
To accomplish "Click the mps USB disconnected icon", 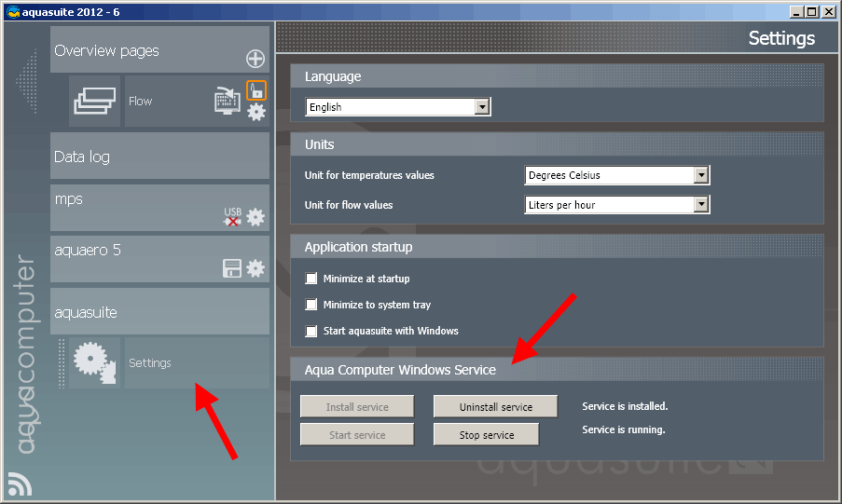I will click(232, 216).
